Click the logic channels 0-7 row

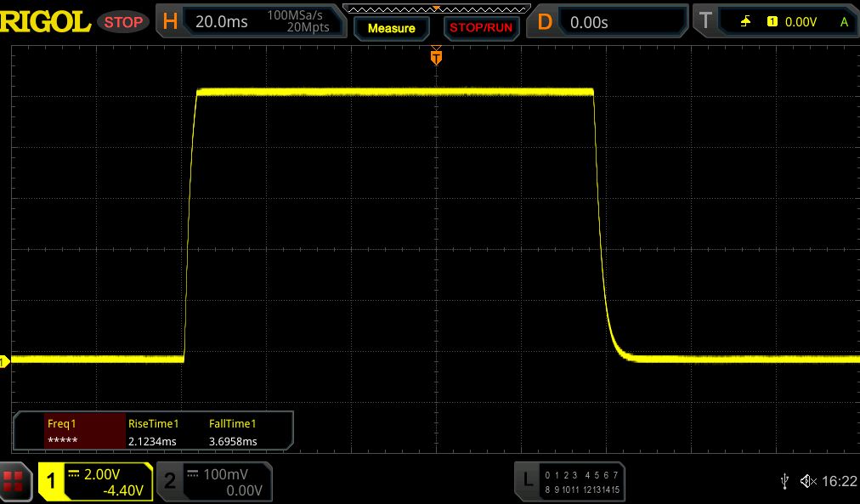click(581, 475)
